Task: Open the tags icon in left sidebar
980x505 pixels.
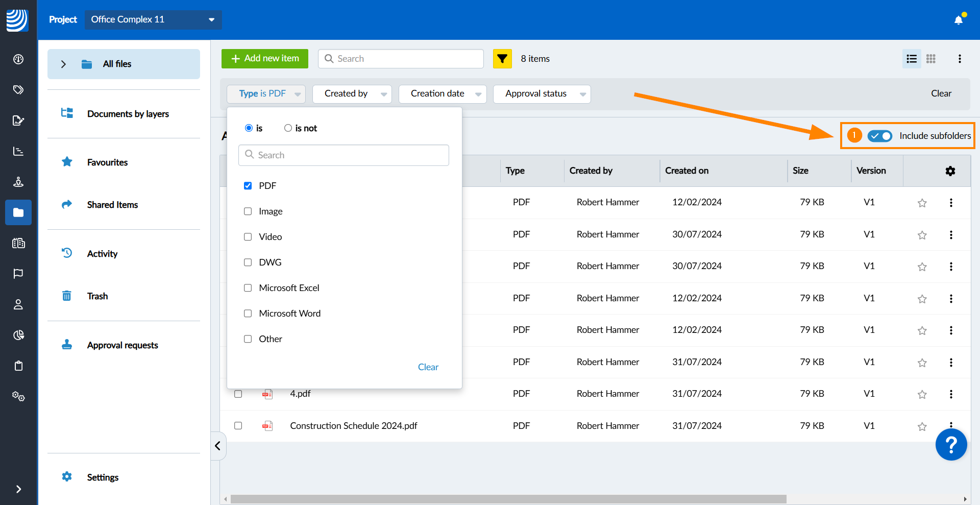Action: tap(18, 90)
